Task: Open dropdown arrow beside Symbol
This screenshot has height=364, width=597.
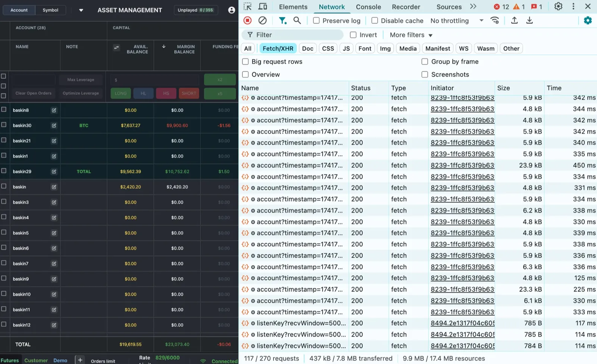Action: coord(81,10)
